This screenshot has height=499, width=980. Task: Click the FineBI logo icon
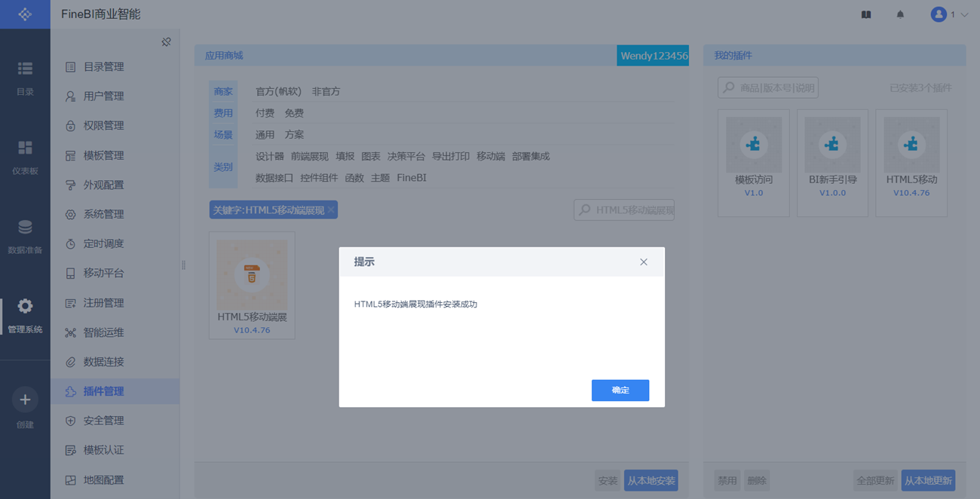click(x=25, y=14)
